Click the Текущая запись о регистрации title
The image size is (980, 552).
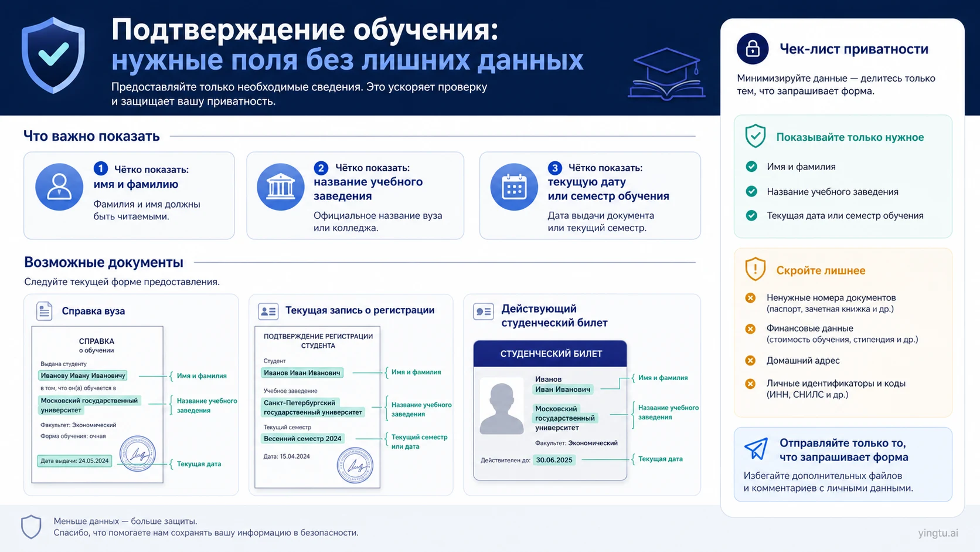(360, 310)
